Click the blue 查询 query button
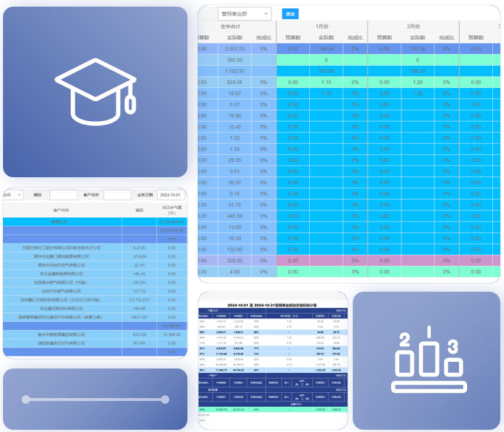The height and width of the screenshot is (432, 504). point(291,14)
